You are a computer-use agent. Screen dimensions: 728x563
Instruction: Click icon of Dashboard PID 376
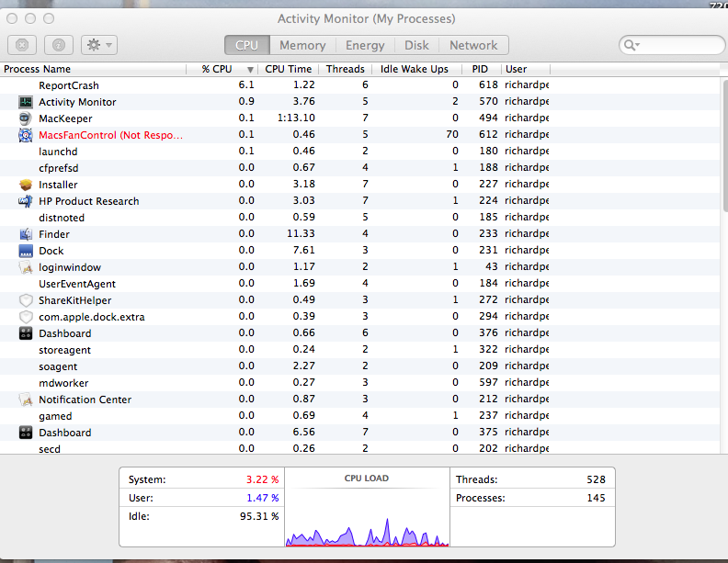point(26,333)
